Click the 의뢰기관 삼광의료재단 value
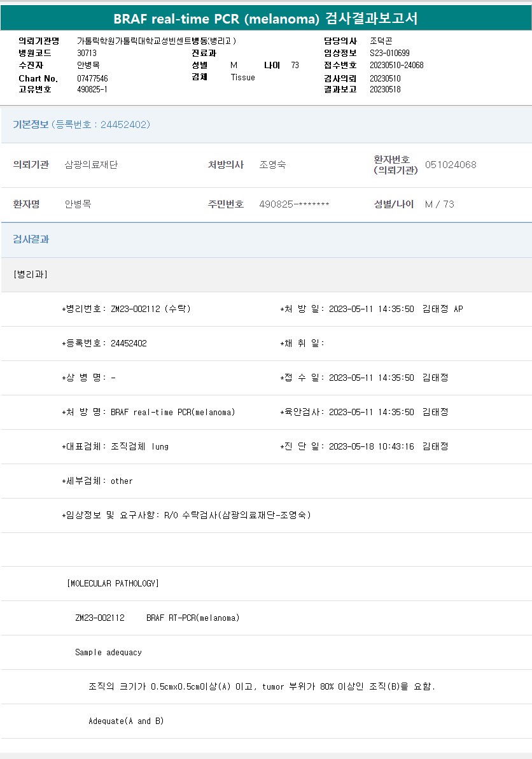532x759 pixels. [x=91, y=165]
